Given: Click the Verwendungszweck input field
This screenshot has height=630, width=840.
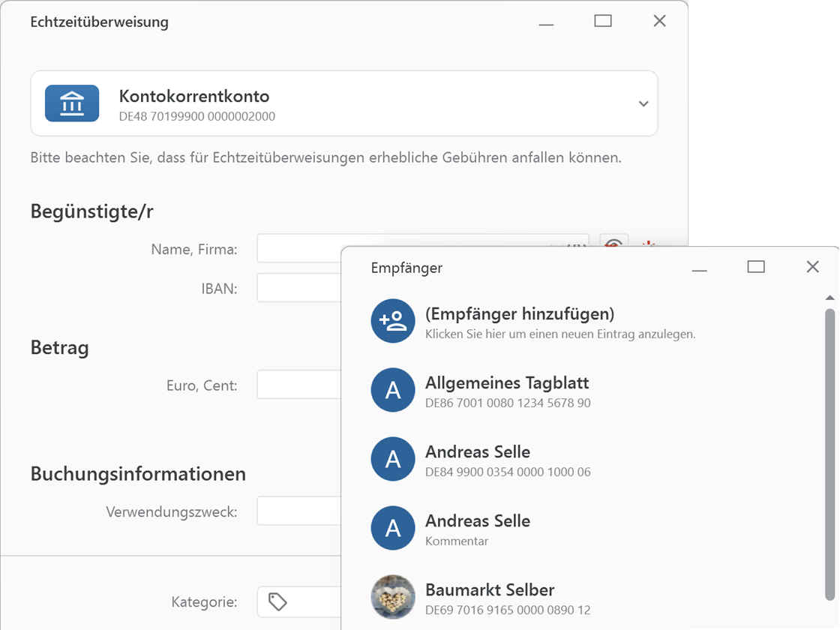Looking at the screenshot, I should 300,510.
